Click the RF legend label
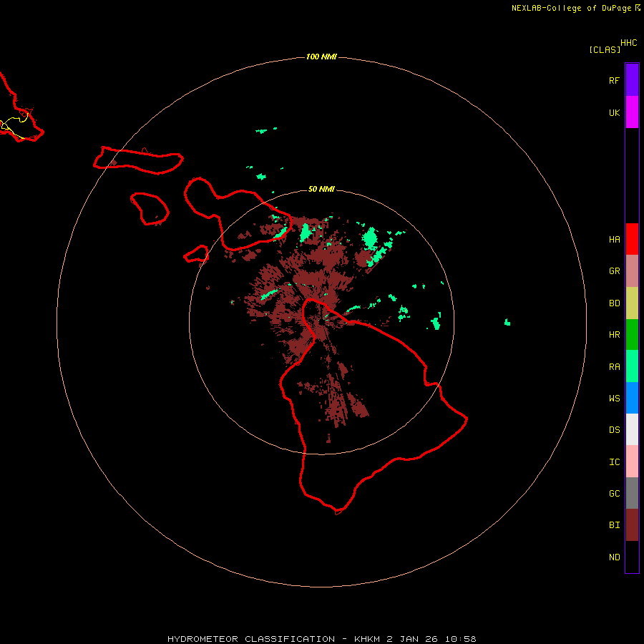Viewport: 644px width, 644px height. tap(614, 81)
